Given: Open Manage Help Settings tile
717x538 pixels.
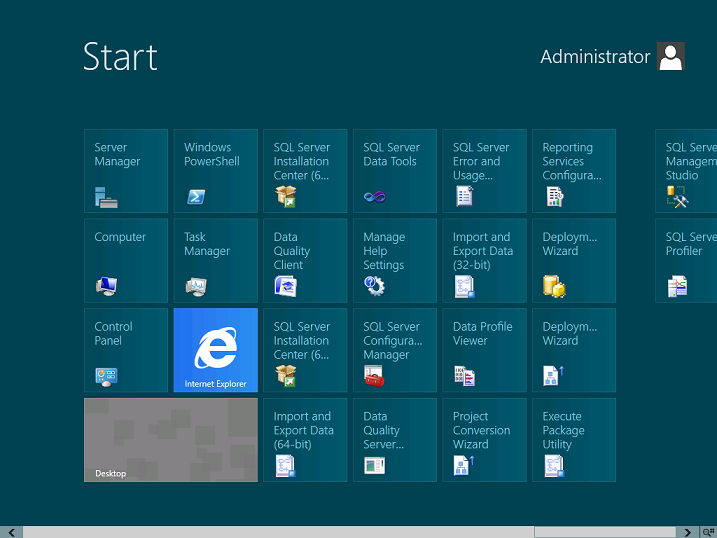Looking at the screenshot, I should 395,260.
